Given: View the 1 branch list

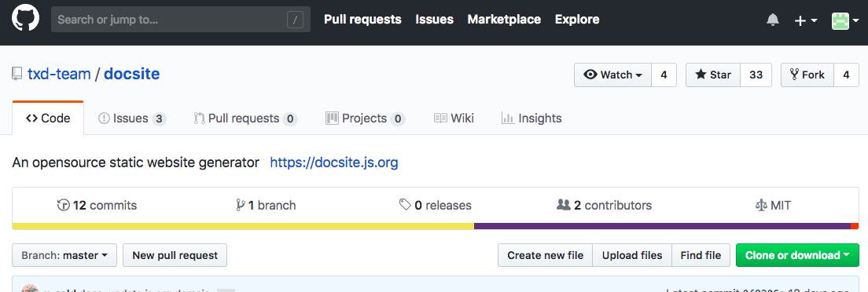Looking at the screenshot, I should click(x=266, y=206).
